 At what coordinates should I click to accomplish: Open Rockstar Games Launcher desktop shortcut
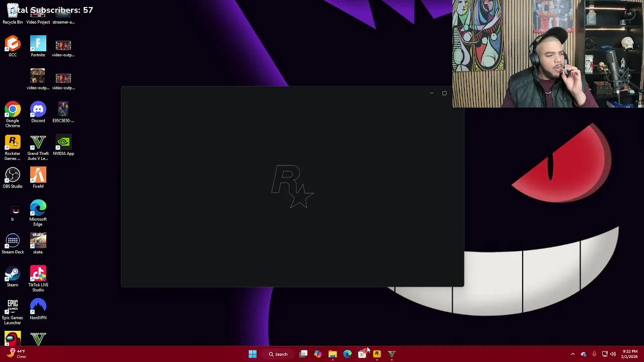pos(13,147)
